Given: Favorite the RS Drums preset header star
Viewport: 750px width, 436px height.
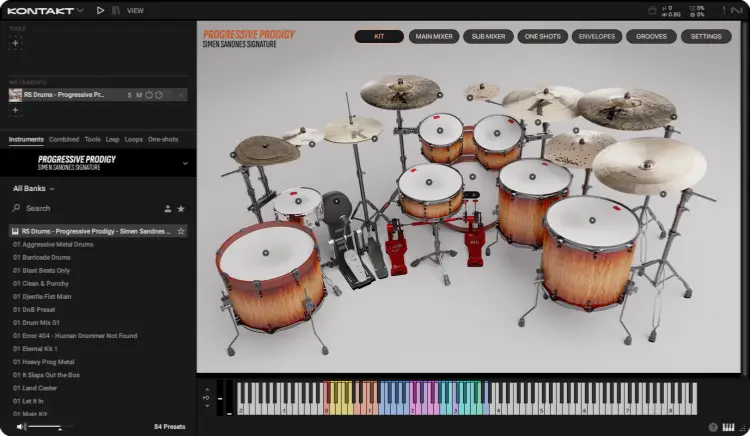Looking at the screenshot, I should pos(181,231).
